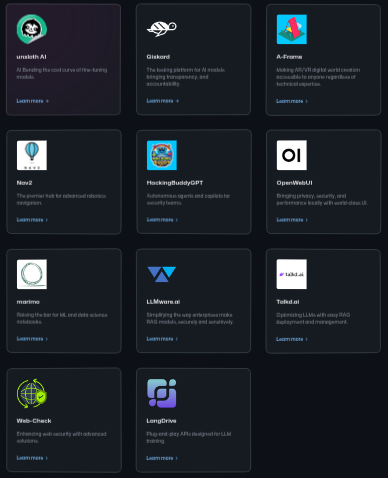Click the OpenWebUI OI logo

tap(292, 155)
